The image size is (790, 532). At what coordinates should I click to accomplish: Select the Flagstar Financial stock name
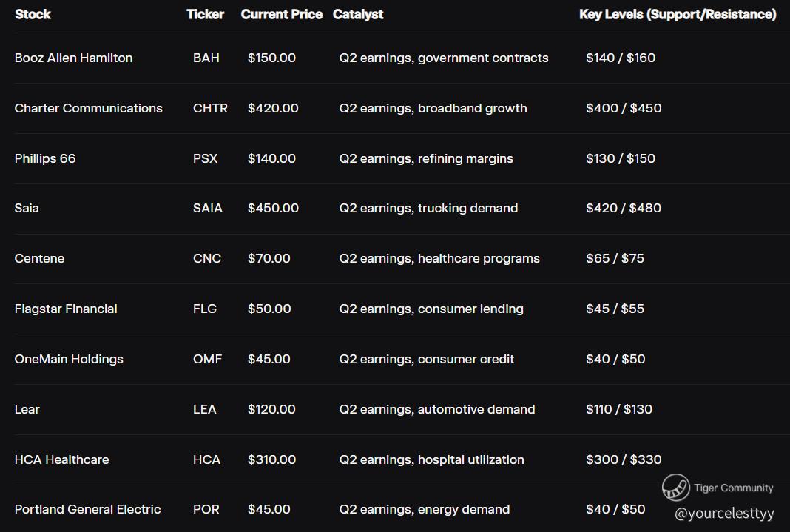[66, 309]
